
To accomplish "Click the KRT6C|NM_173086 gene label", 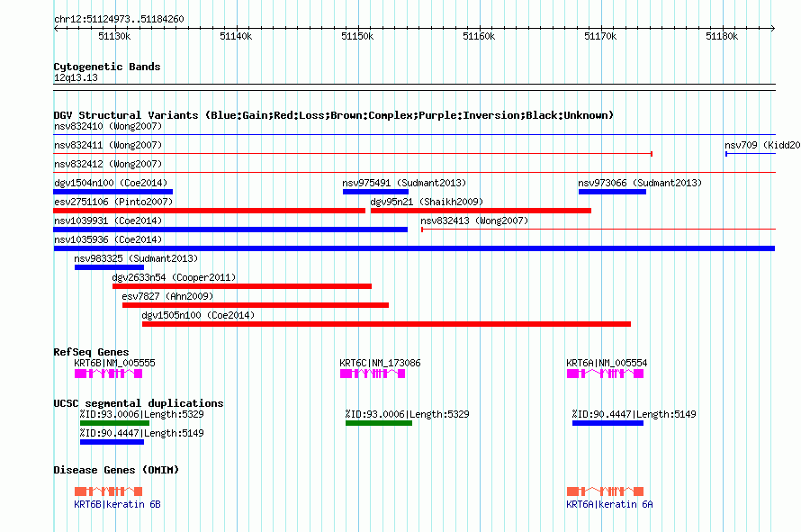I will click(380, 363).
